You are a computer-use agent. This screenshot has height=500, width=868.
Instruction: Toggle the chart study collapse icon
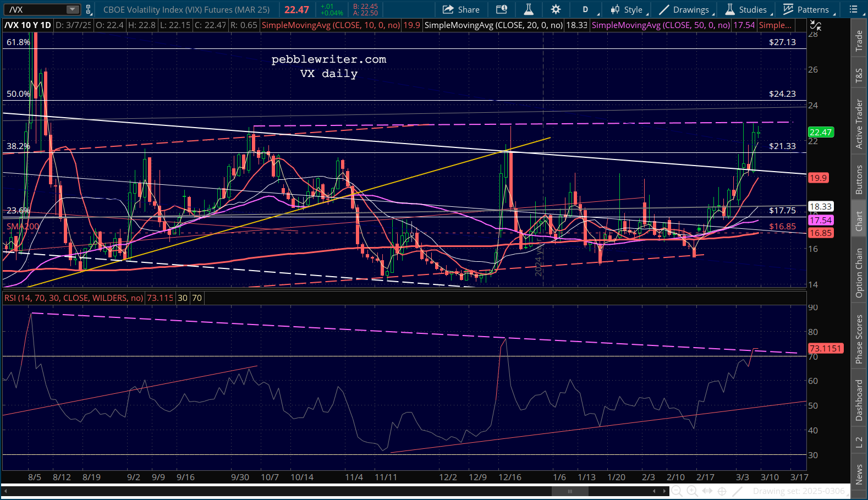coord(816,26)
